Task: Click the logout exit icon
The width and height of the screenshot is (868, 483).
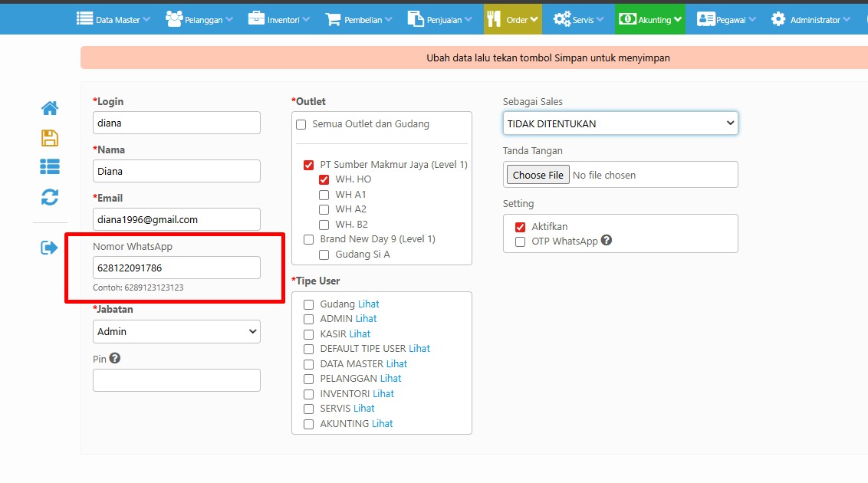Action: [x=50, y=248]
